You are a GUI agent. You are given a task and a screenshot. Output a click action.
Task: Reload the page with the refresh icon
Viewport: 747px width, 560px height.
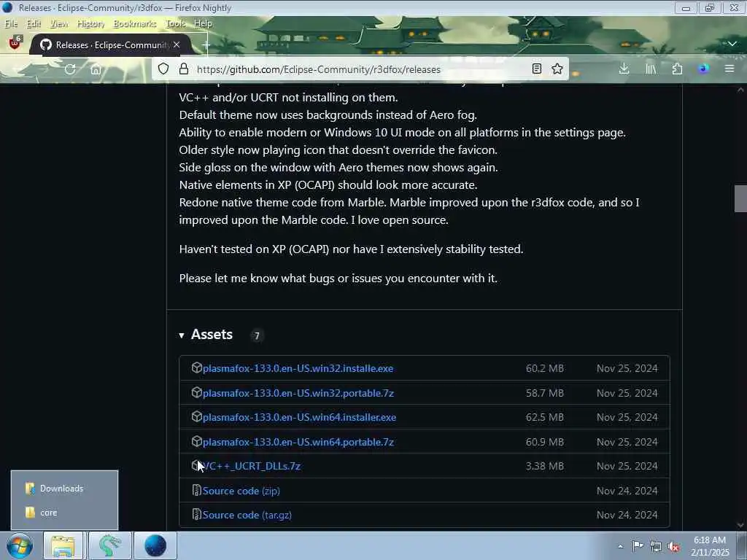(70, 69)
